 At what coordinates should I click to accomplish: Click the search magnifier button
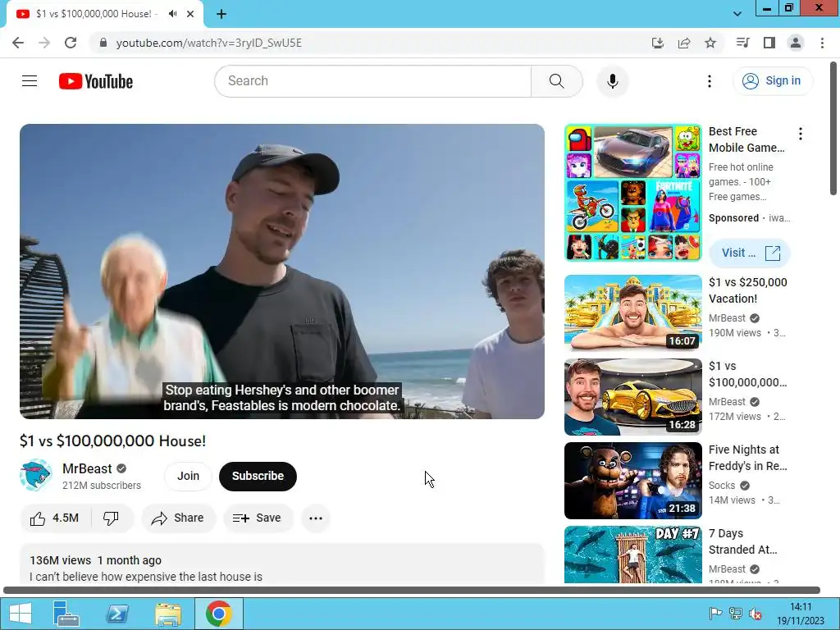pyautogui.click(x=557, y=81)
